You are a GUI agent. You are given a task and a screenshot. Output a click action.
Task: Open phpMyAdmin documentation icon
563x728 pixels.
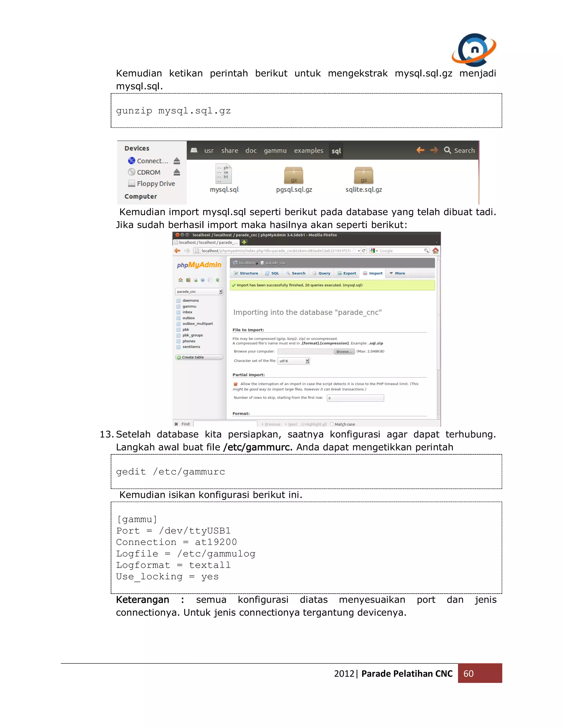pos(202,280)
